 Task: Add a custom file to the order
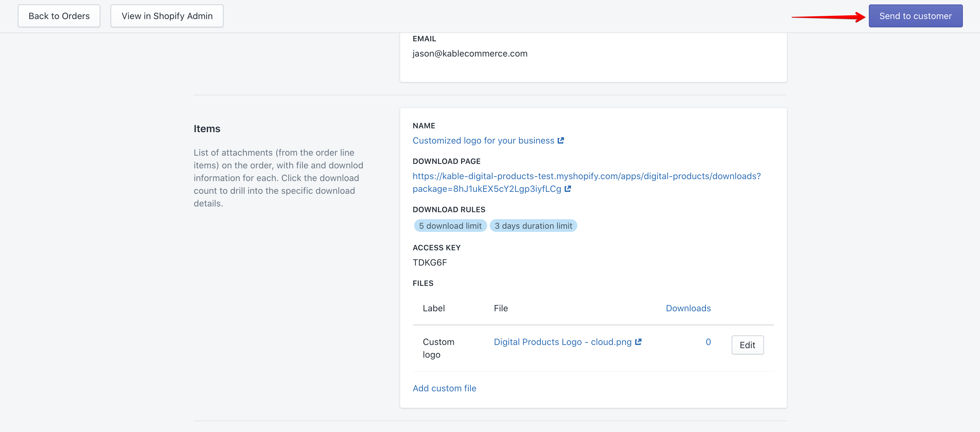tap(444, 388)
